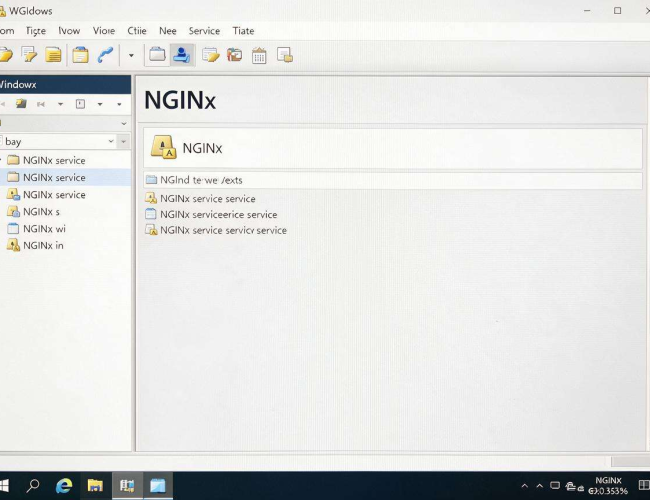Click the page with yellow folder icon
Screen dimensions: 650x500
(211, 55)
